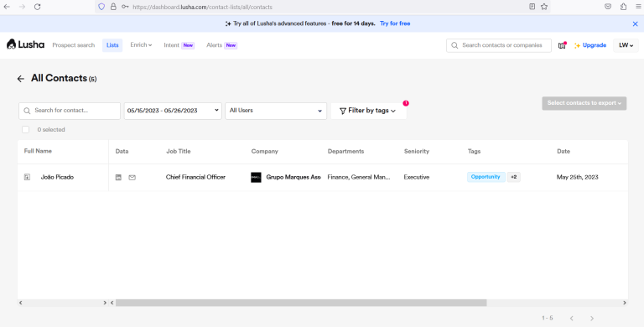Screen dimensions: 644x327
Task: Click the save icon beside João Picado
Action: coord(27,177)
